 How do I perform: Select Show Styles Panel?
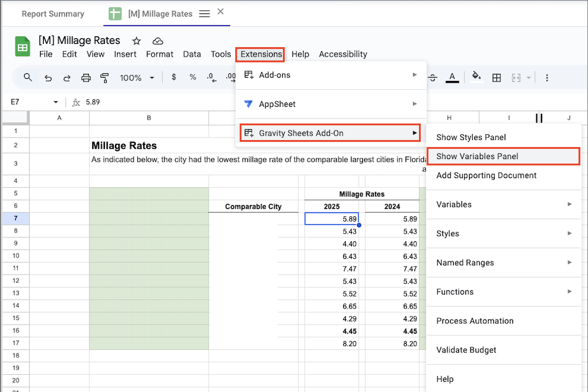click(471, 137)
